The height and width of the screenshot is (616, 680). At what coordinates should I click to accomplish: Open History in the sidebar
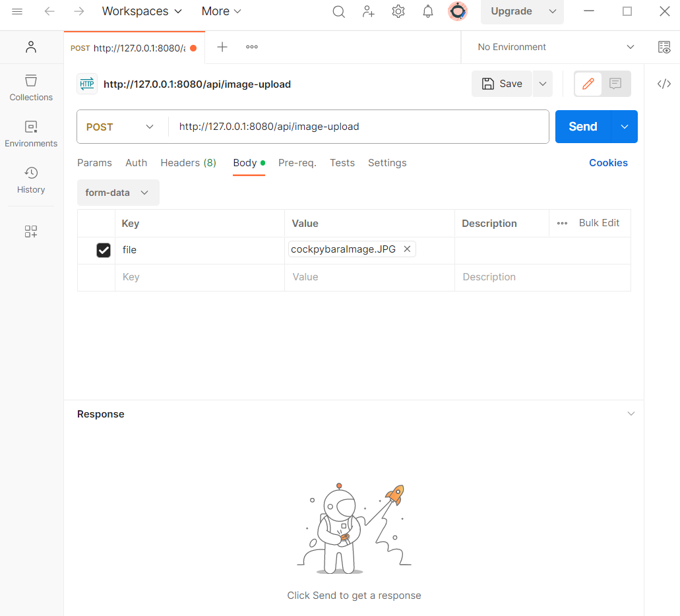tap(31, 181)
